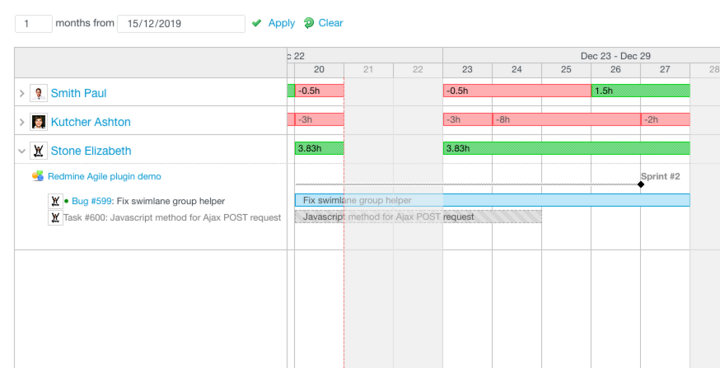Screen dimensions: 720x368
Task: Click Kutcher Ashton's avatar picture
Action: pyautogui.click(x=39, y=122)
